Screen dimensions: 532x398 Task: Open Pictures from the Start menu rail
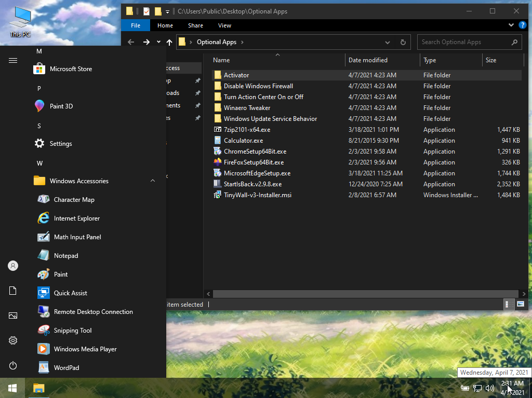coord(13,315)
